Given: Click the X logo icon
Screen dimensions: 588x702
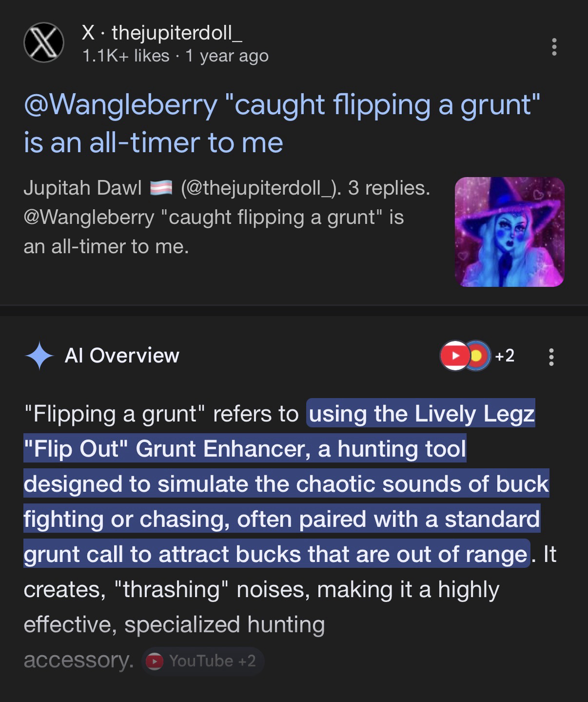Looking at the screenshot, I should tap(44, 43).
